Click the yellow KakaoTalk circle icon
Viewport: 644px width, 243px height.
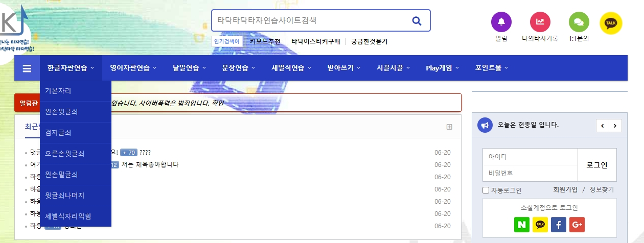(x=611, y=23)
